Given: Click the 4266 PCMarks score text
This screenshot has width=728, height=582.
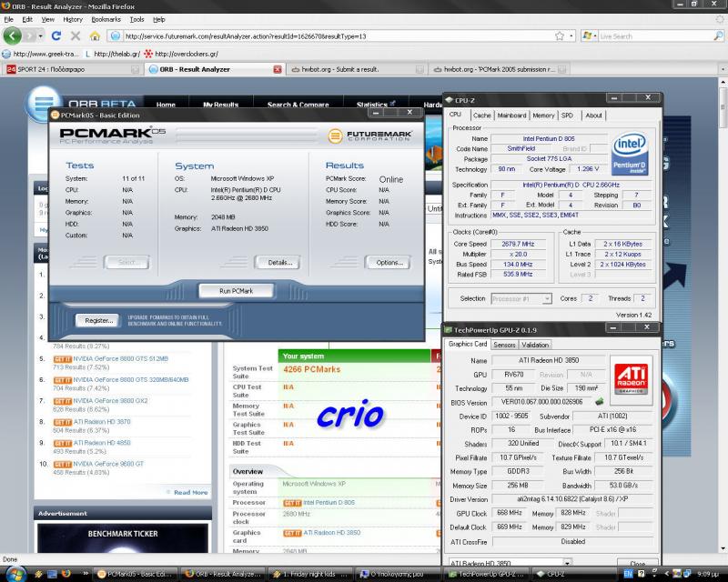Looking at the screenshot, I should (311, 369).
